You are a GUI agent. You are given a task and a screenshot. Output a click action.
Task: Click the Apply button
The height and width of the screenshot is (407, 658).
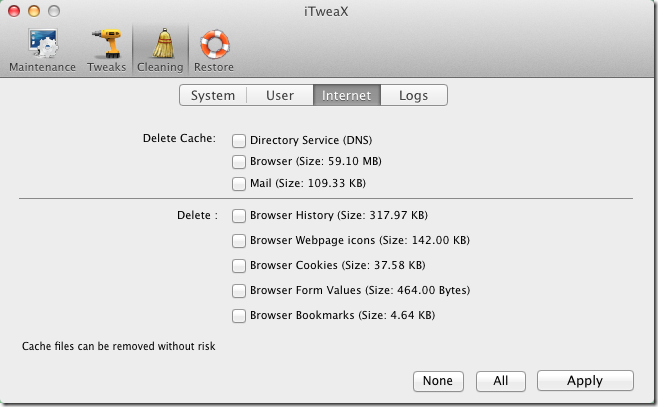click(x=585, y=381)
